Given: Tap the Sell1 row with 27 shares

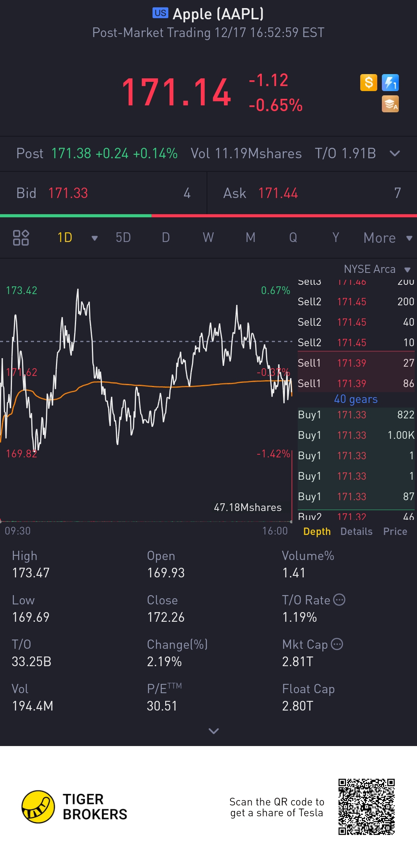Looking at the screenshot, I should 356,363.
